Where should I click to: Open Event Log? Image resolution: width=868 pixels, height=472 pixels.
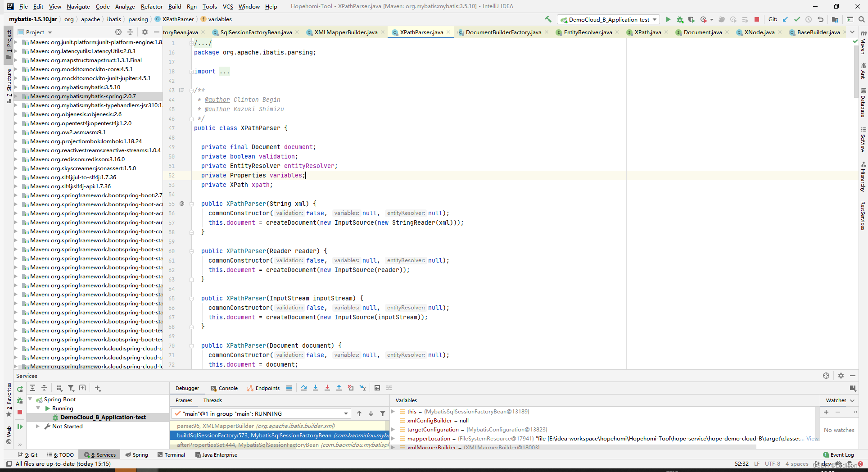click(x=838, y=455)
